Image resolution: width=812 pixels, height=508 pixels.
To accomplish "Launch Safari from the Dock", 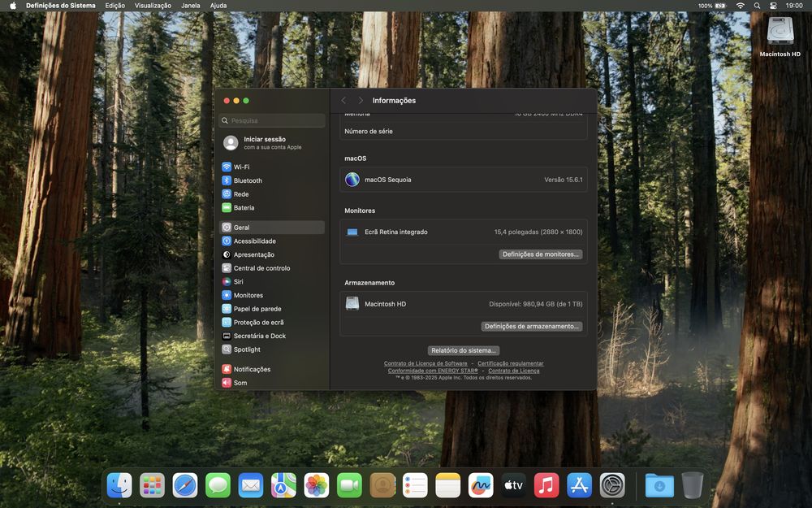I will point(185,486).
